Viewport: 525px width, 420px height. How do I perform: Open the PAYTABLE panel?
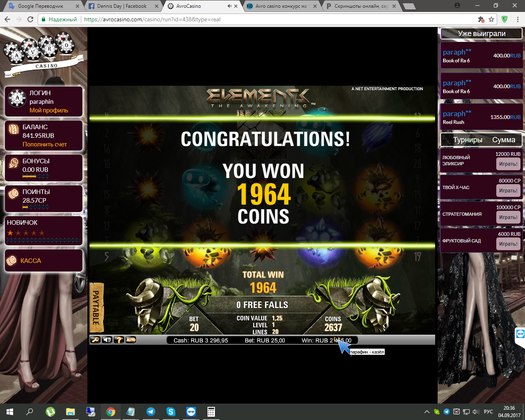point(96,307)
